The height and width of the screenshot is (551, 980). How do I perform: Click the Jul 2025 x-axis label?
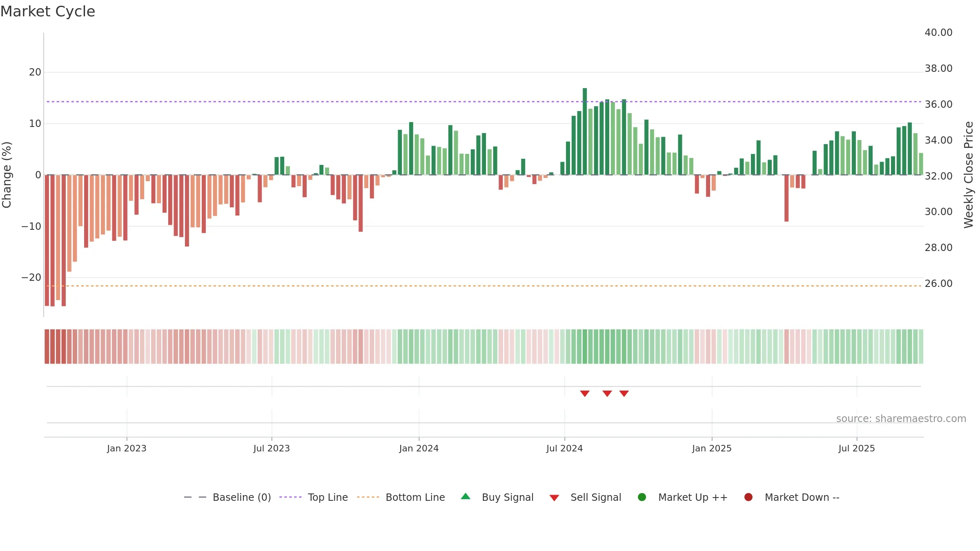click(x=857, y=448)
